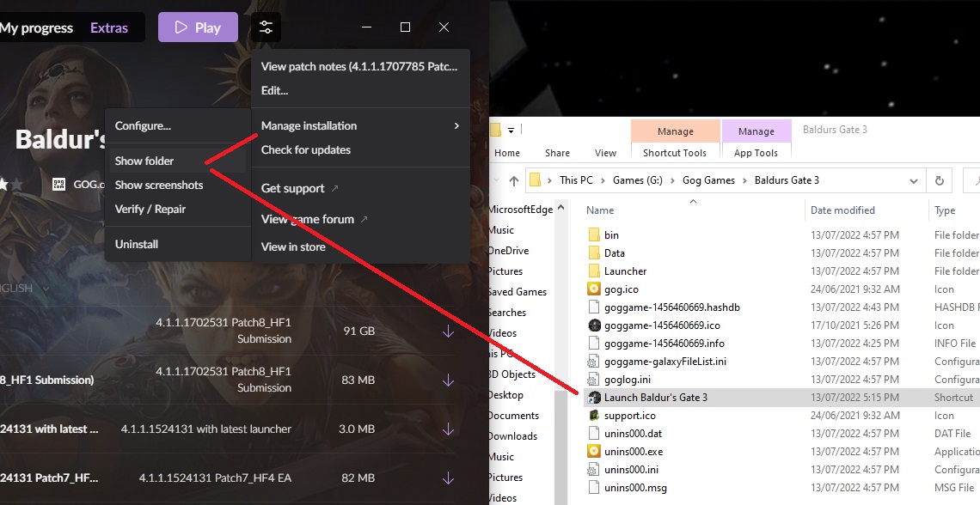Click Gog Games in the breadcrumb path
The image size is (980, 505).
tap(708, 179)
